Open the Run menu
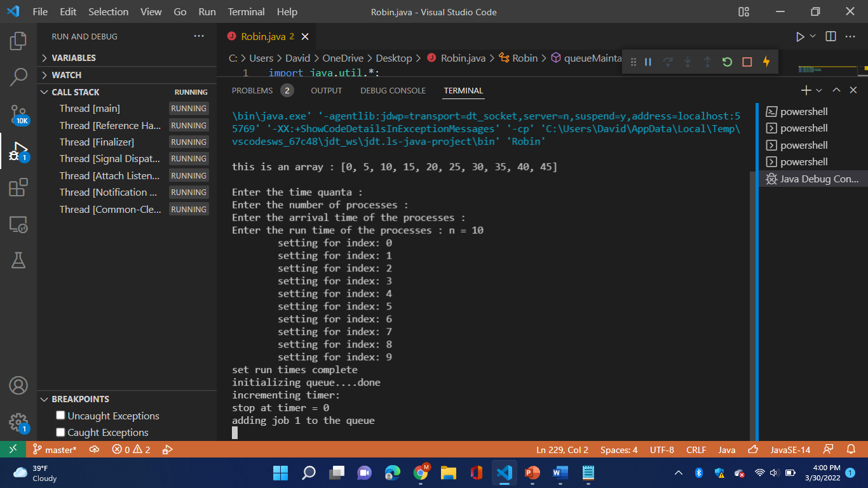This screenshot has width=868, height=488. 207,12
